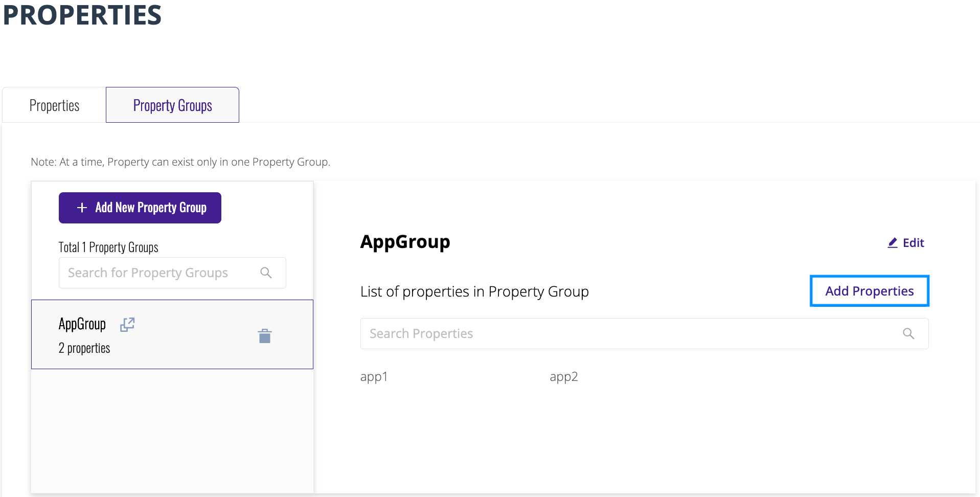Click the PROPERTIES page title
The image size is (980, 497).
(82, 14)
